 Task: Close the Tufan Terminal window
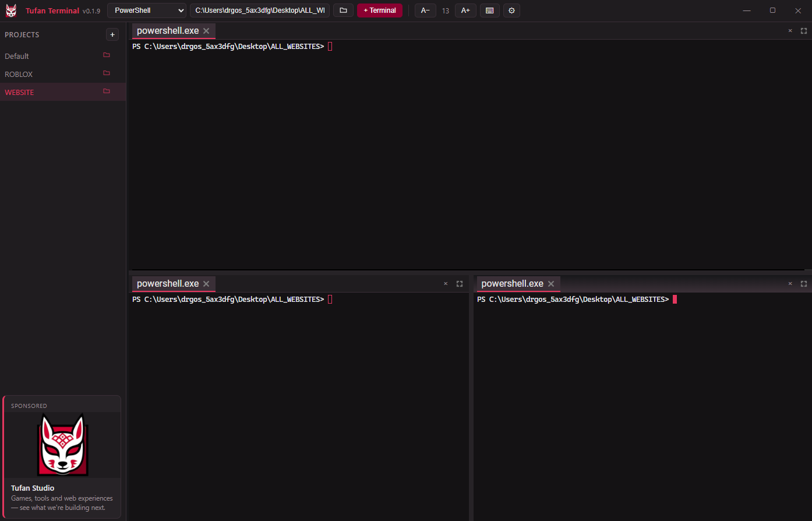point(798,10)
